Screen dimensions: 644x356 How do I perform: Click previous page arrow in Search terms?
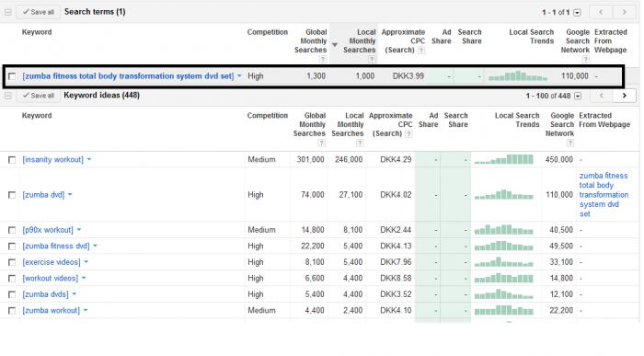(601, 12)
